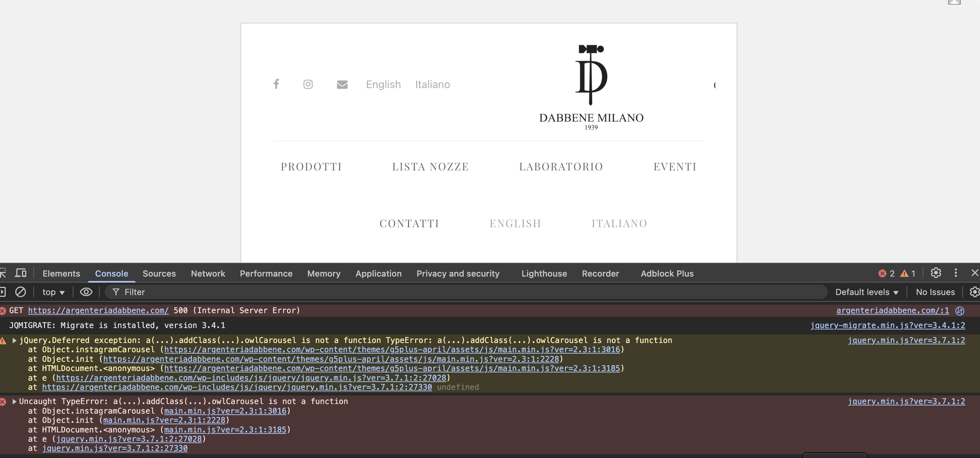Click the red error count badge

pyautogui.click(x=886, y=273)
